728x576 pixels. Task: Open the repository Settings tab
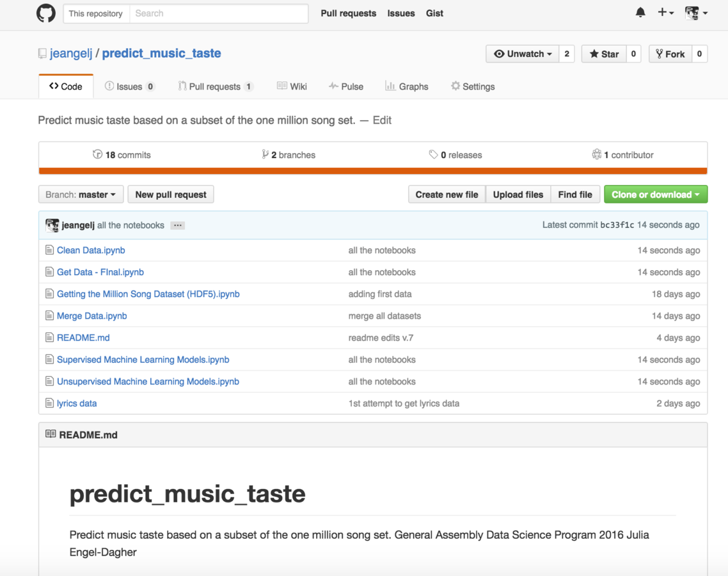[473, 86]
